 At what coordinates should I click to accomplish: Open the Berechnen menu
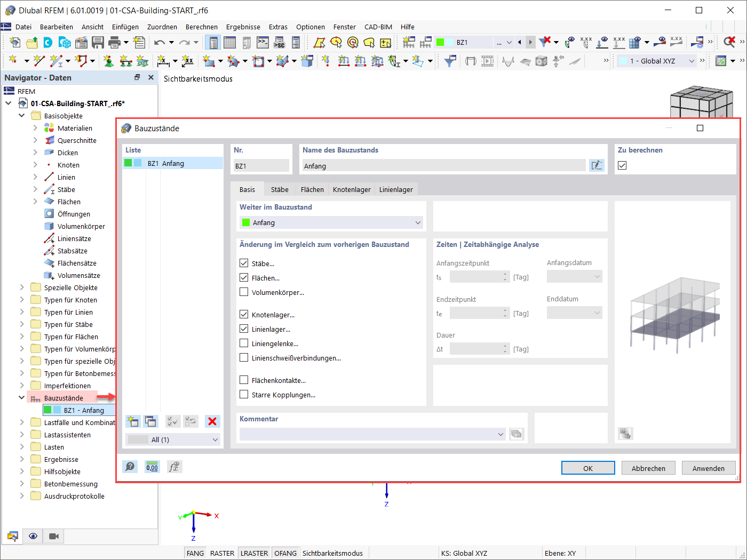pos(202,27)
